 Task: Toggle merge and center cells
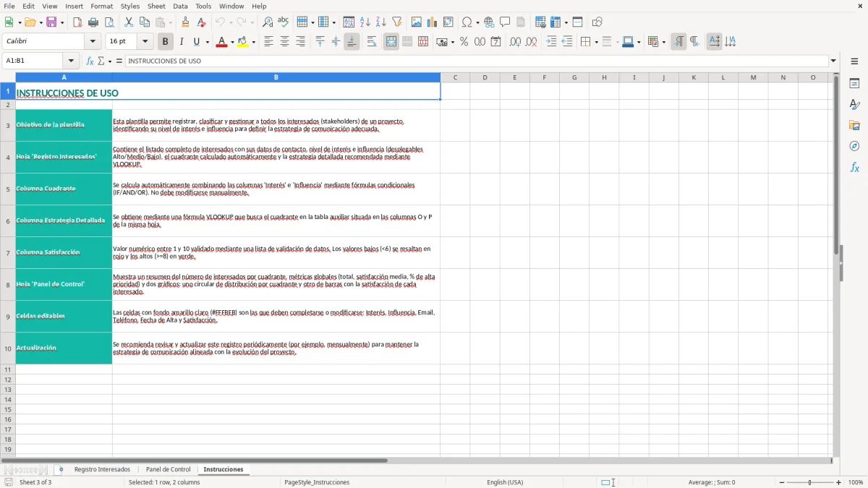click(x=391, y=42)
